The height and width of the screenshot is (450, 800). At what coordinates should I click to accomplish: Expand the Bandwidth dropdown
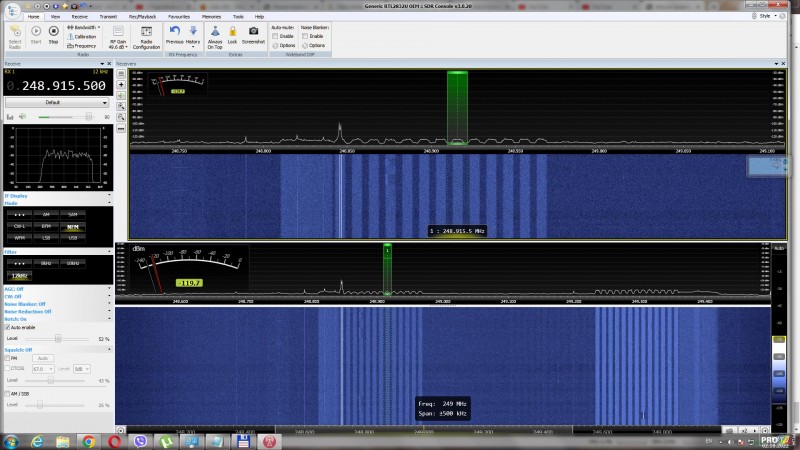pyautogui.click(x=86, y=27)
